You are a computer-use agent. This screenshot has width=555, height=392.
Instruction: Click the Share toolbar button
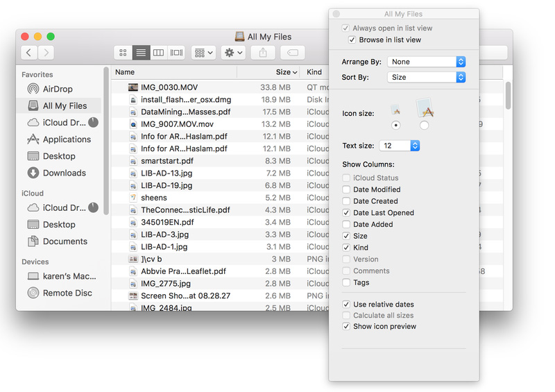[x=263, y=53]
